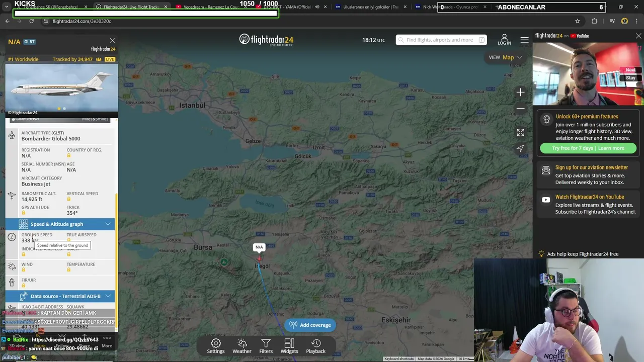Click the Flightradar24 logo at top center

pos(266,40)
